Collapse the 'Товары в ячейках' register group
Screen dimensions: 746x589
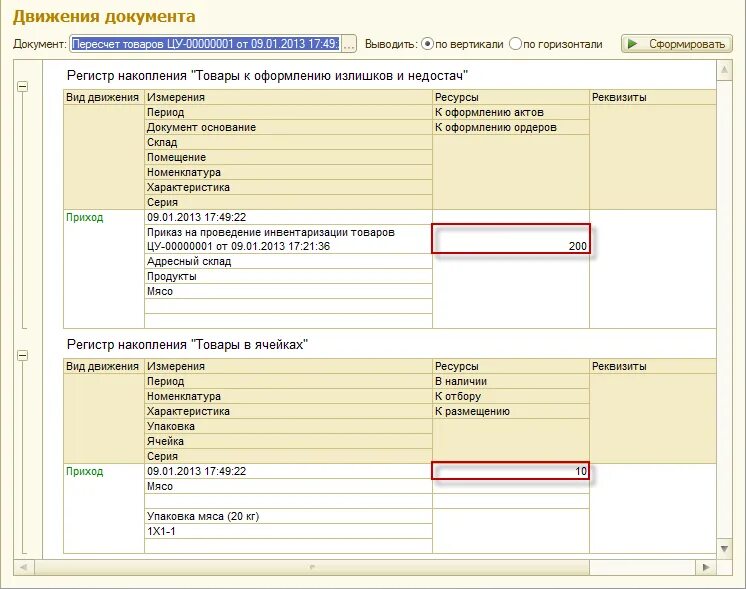click(22, 355)
